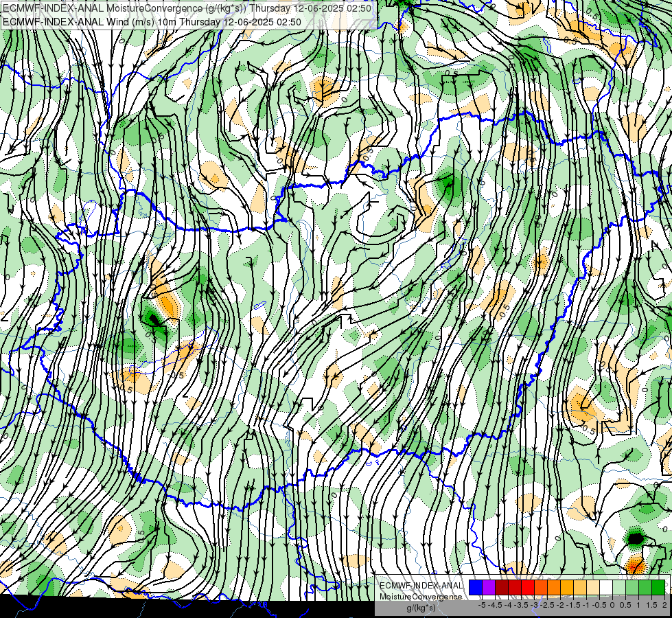
Task: Click the legend scale's 1.5 tick label
Action: click(x=652, y=605)
